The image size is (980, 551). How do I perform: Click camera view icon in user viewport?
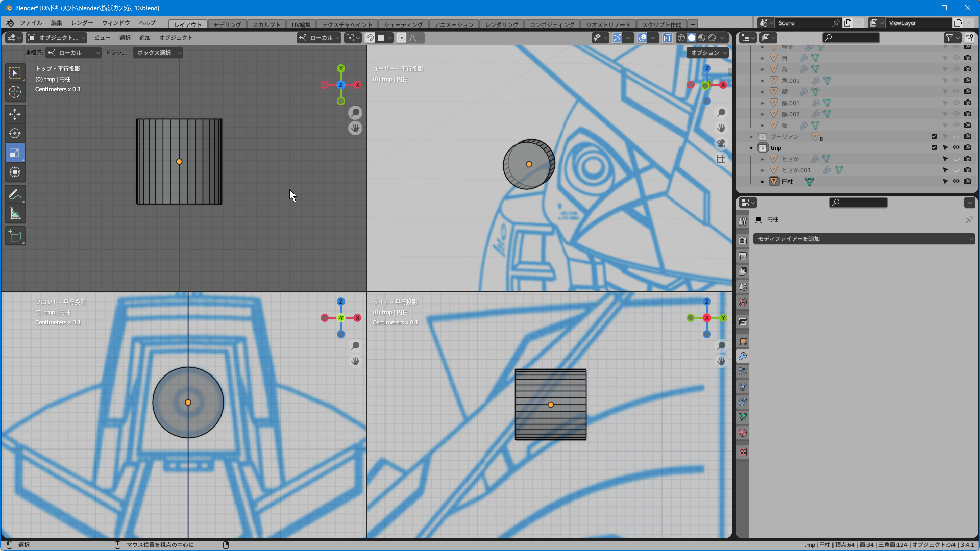pos(721,143)
